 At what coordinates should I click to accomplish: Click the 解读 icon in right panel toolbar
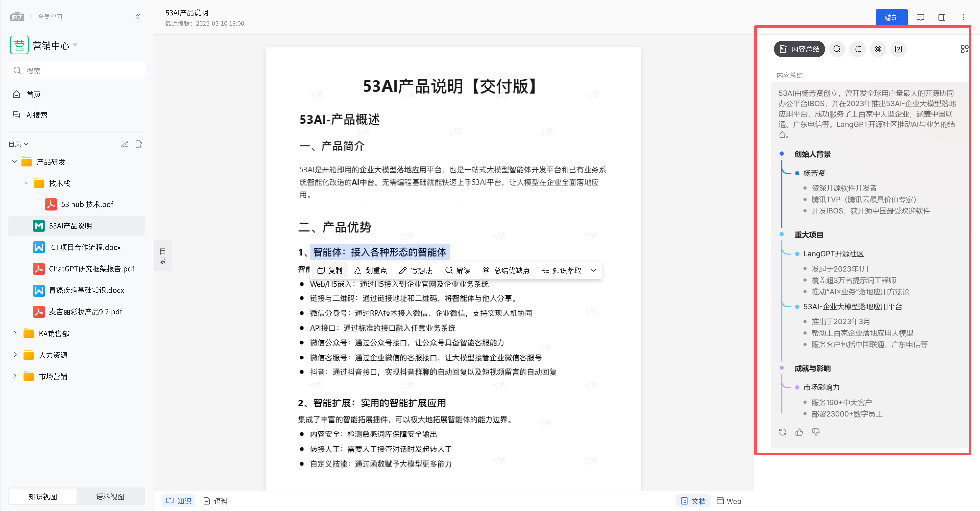coord(837,49)
